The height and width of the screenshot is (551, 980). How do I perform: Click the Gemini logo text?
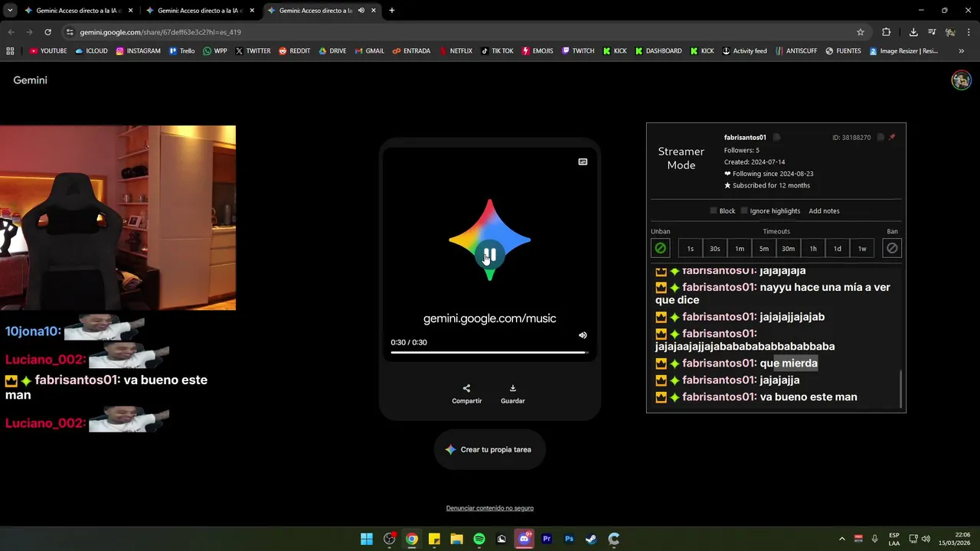[30, 80]
